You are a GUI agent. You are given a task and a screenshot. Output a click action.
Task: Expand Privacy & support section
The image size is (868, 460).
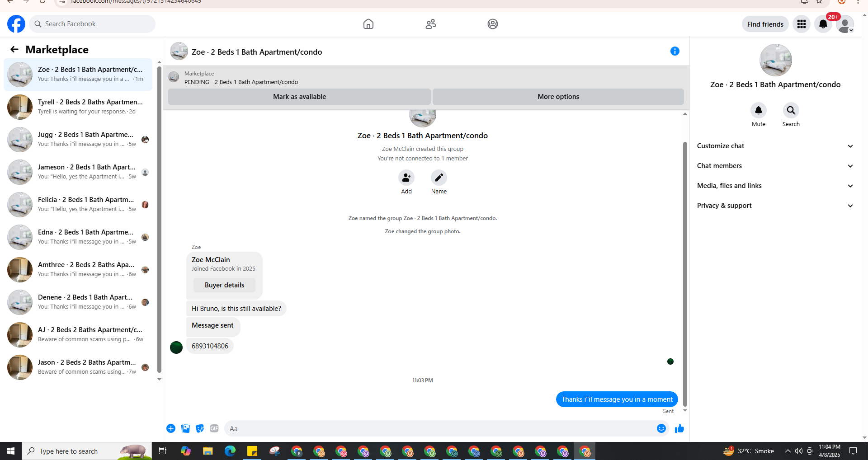point(775,206)
